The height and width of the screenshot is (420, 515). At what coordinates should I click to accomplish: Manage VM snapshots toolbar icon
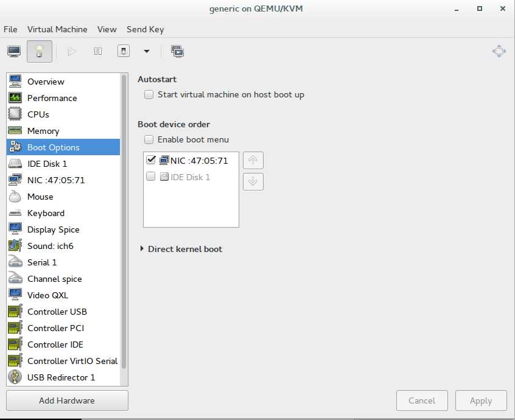tap(177, 51)
